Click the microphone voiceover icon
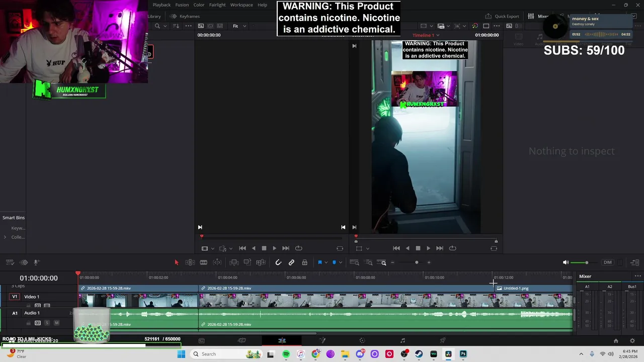Screen dimensions: 644x362 [37, 262]
